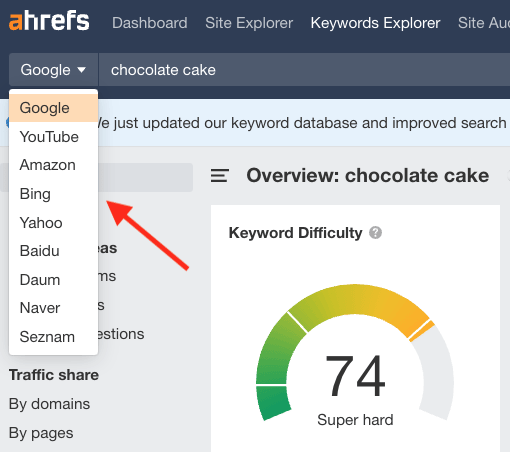This screenshot has width=510, height=452.
Task: Open Keywords Explorer tab
Action: [375, 23]
